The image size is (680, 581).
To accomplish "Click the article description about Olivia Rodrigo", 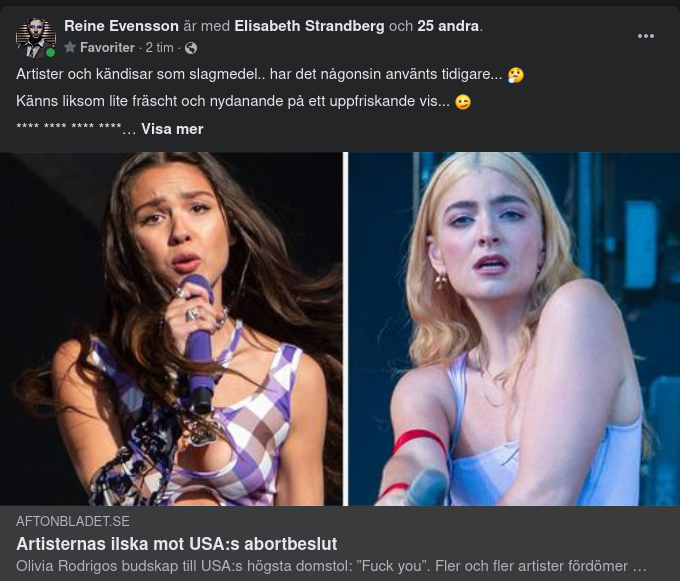I will [x=330, y=566].
